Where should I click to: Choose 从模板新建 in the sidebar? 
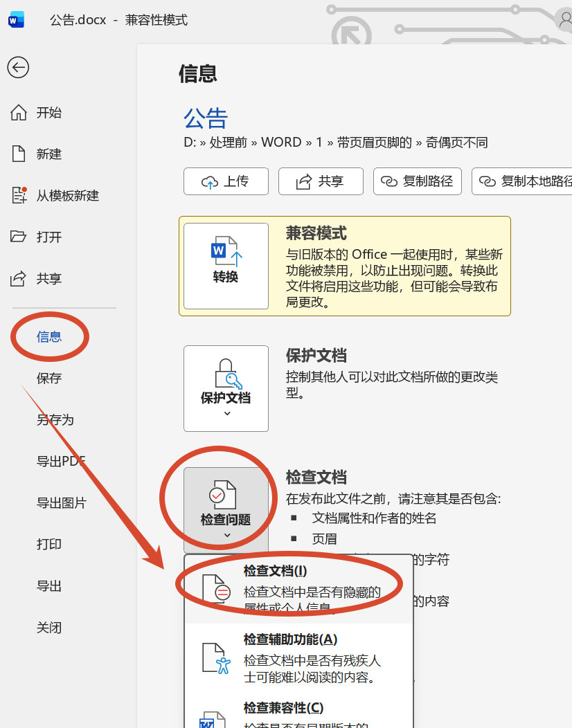tap(68, 195)
